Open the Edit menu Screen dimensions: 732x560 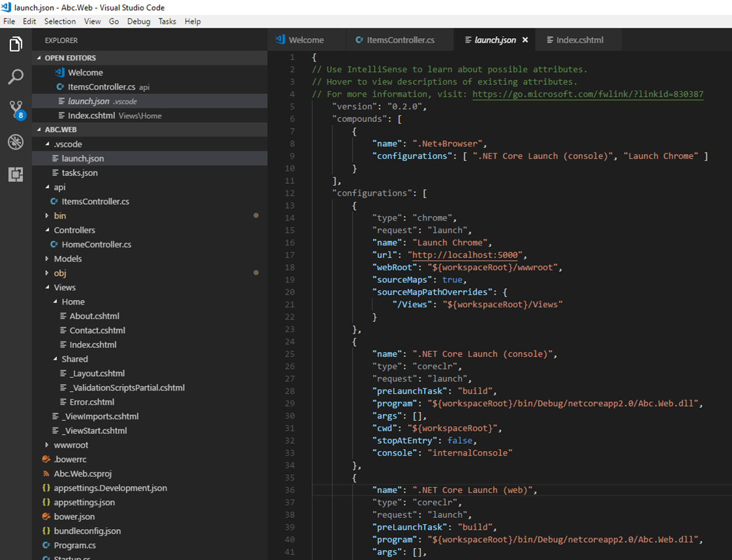coord(30,22)
